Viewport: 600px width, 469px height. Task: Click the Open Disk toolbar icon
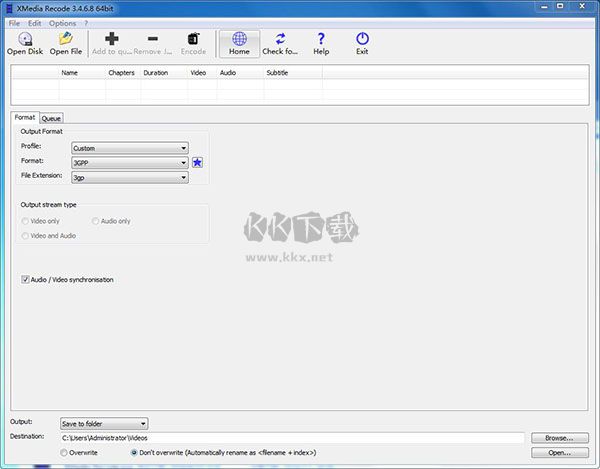(25, 39)
